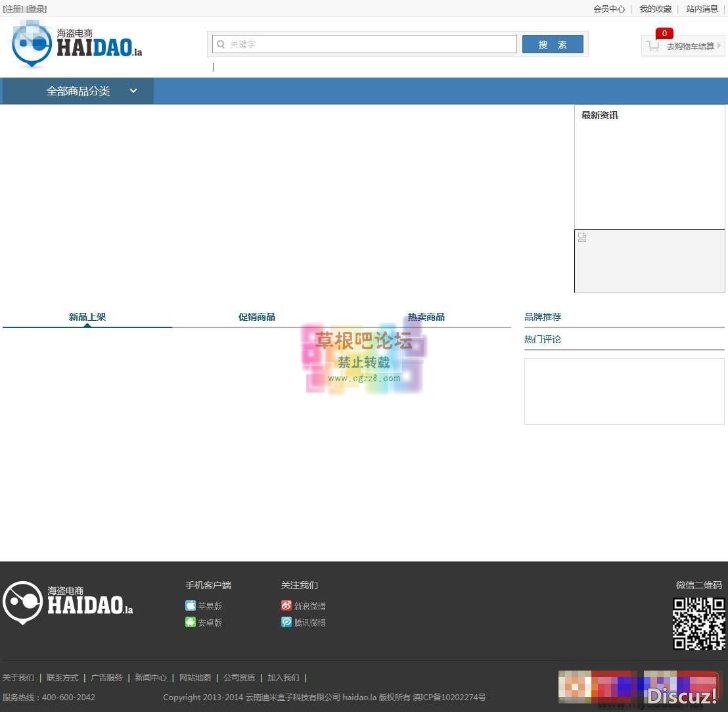
Task: Click the shopping cart icon
Action: point(652,46)
